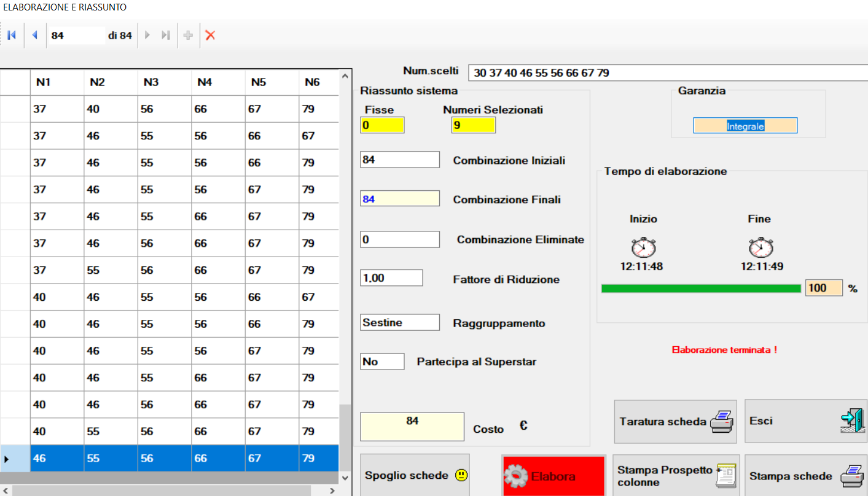868x496 pixels.
Task: Click the N2 column header
Action: [x=111, y=82]
